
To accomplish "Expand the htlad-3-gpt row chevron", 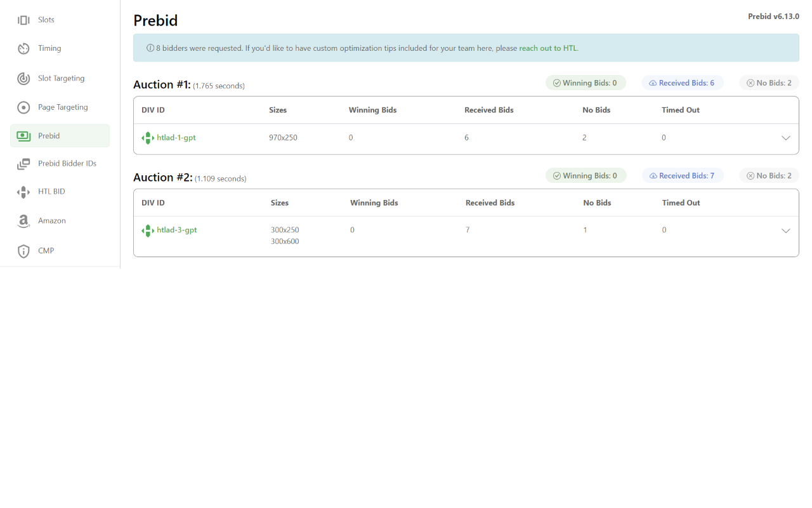I will (785, 231).
